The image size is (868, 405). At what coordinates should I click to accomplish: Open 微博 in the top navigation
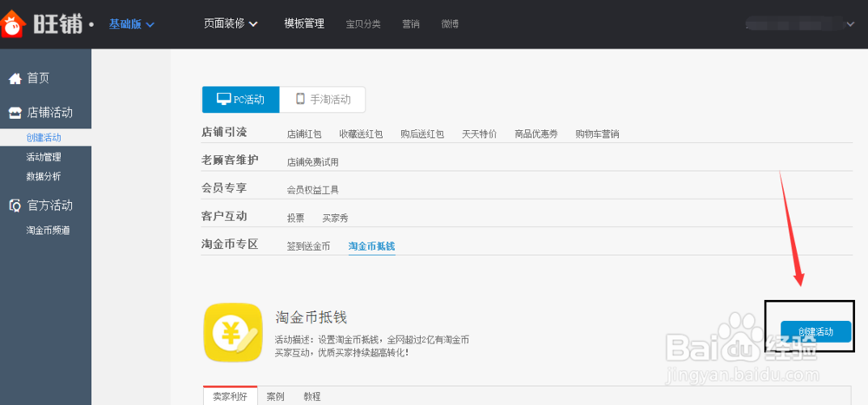click(x=450, y=24)
